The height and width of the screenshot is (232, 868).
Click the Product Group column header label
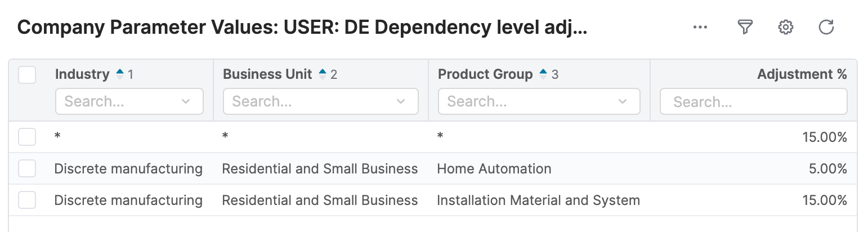pos(485,74)
